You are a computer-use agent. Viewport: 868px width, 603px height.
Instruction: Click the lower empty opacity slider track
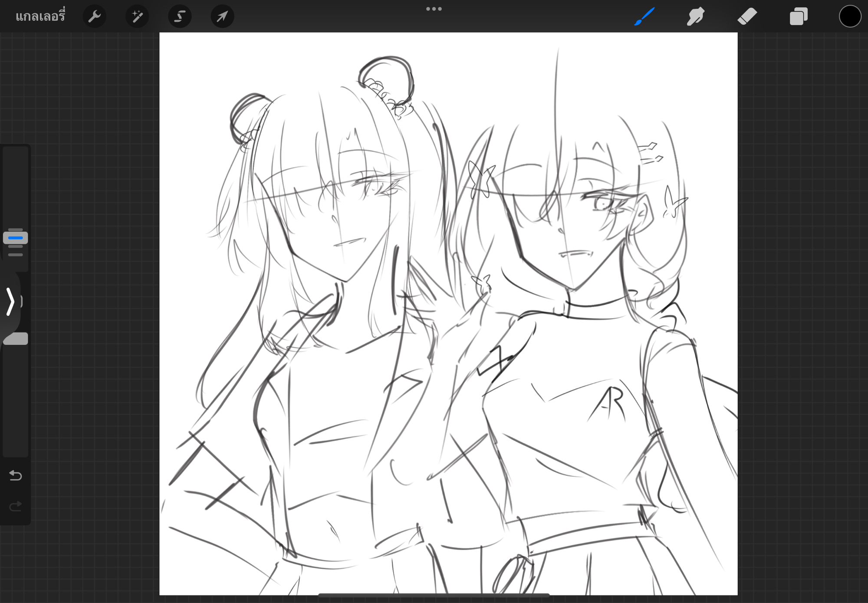pyautogui.click(x=16, y=399)
